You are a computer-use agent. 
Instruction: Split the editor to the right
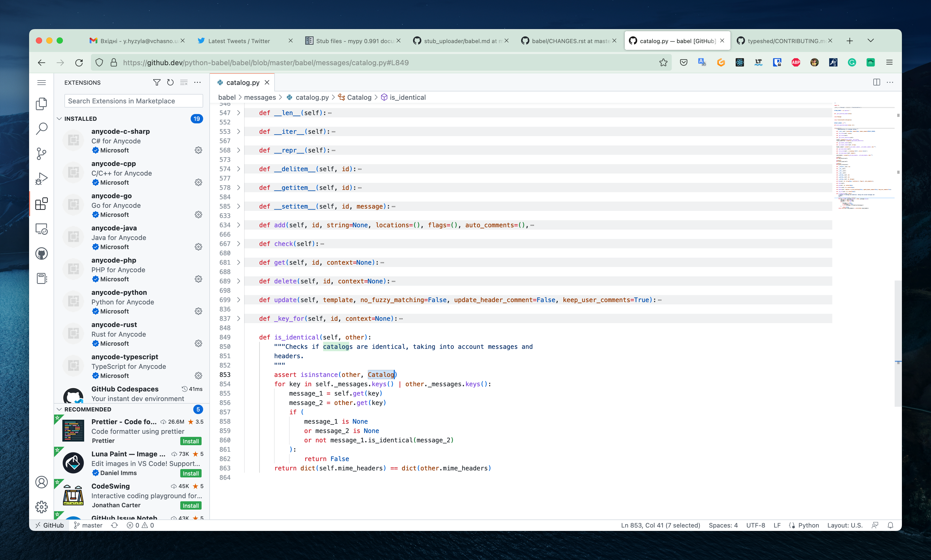pyautogui.click(x=876, y=82)
